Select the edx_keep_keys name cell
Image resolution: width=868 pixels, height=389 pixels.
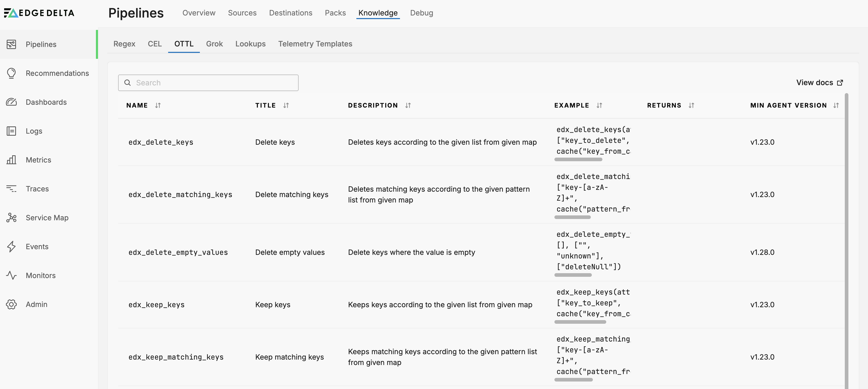(156, 305)
